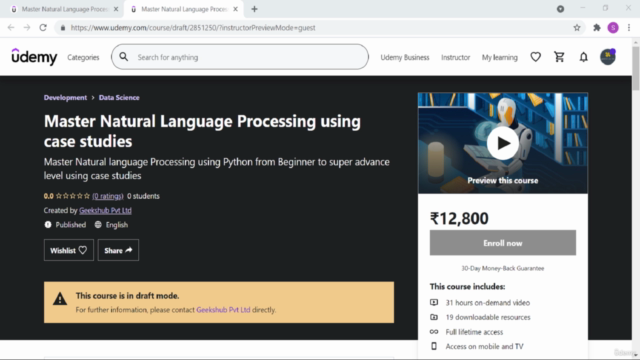Open My learning
The height and width of the screenshot is (360, 640).
coord(500,58)
